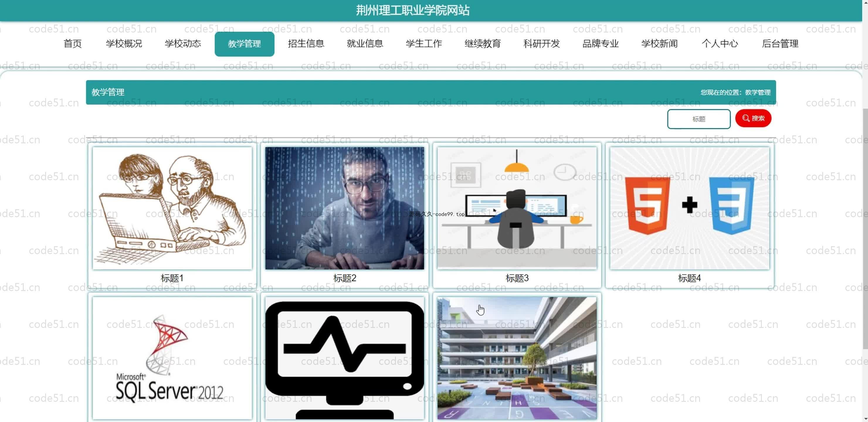Screen dimensions: 868x422
Task: Navigate to 就业信息
Action: pos(365,44)
